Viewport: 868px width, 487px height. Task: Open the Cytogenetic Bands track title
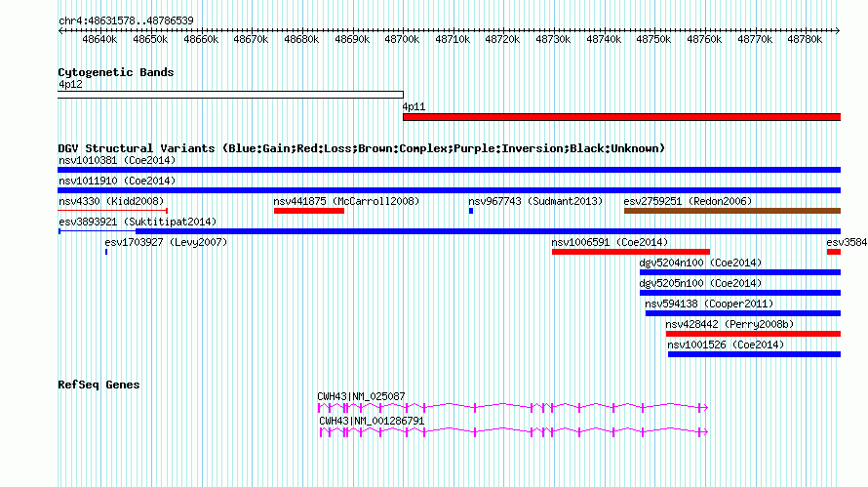tap(116, 72)
